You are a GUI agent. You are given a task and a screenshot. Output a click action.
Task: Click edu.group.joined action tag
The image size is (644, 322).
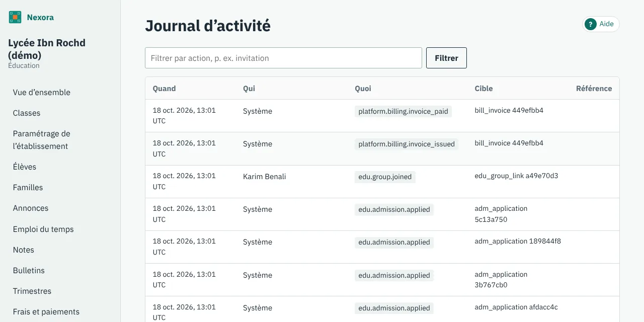385,177
